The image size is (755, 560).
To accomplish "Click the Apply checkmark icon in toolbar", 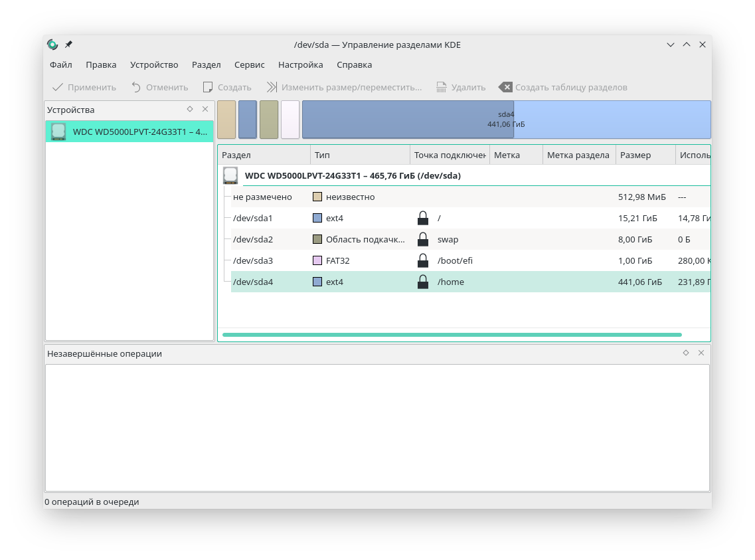I will [58, 87].
